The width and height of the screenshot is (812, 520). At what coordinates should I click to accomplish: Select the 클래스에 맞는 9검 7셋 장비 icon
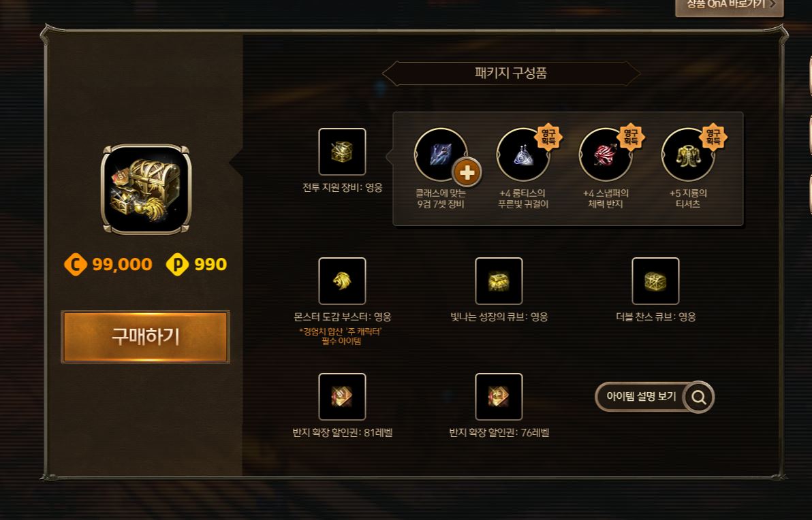[x=441, y=155]
